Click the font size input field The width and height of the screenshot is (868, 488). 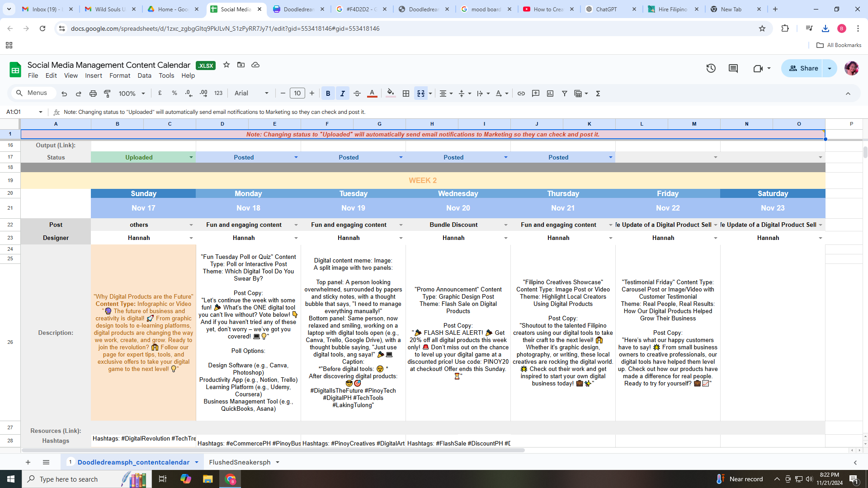297,94
